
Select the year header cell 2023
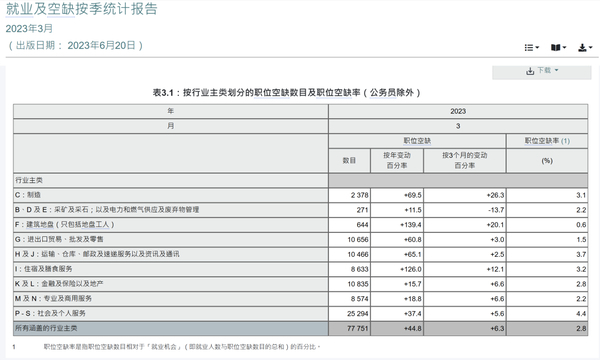(458, 111)
